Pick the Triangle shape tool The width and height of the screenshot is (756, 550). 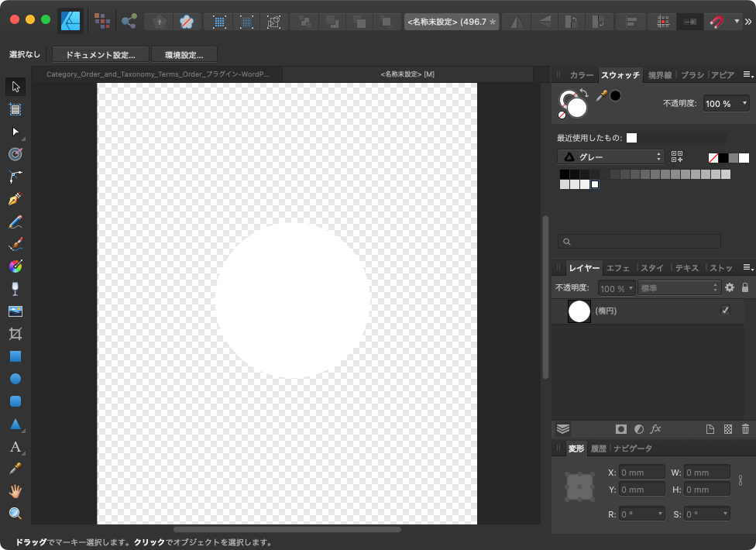click(x=15, y=424)
